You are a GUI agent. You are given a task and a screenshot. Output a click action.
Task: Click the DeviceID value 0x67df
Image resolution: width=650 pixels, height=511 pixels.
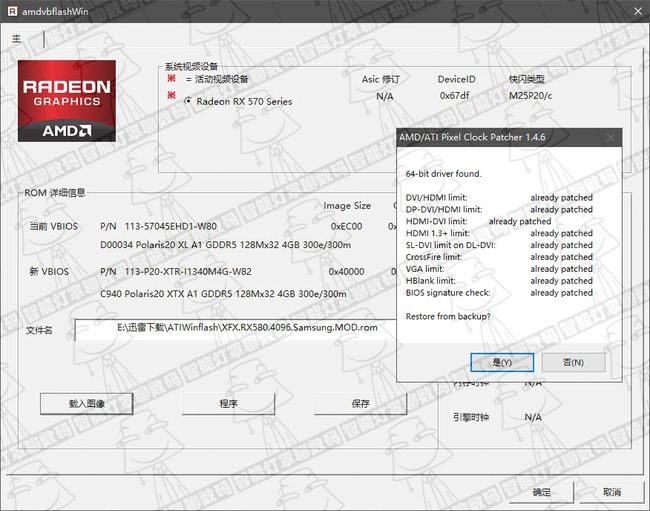pyautogui.click(x=454, y=95)
